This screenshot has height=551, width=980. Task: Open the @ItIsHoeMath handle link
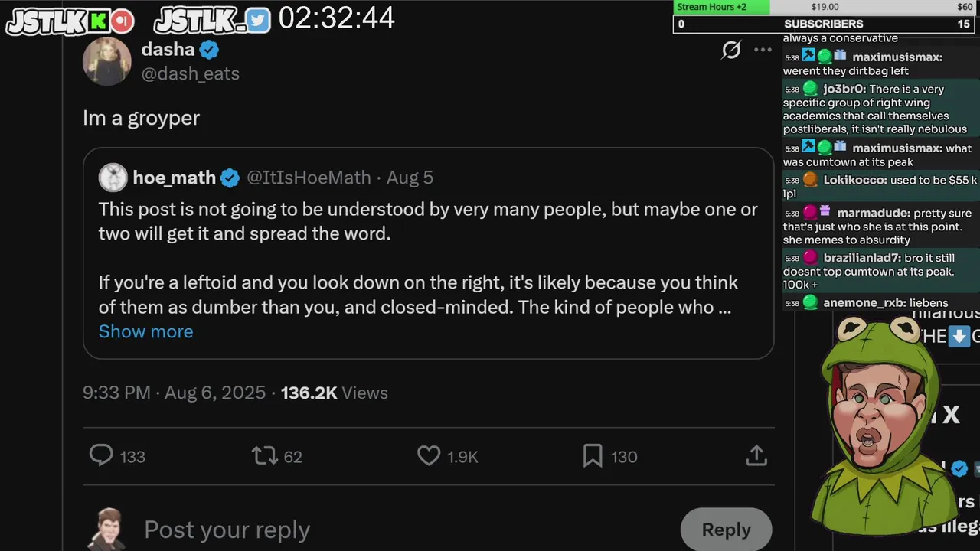(309, 178)
